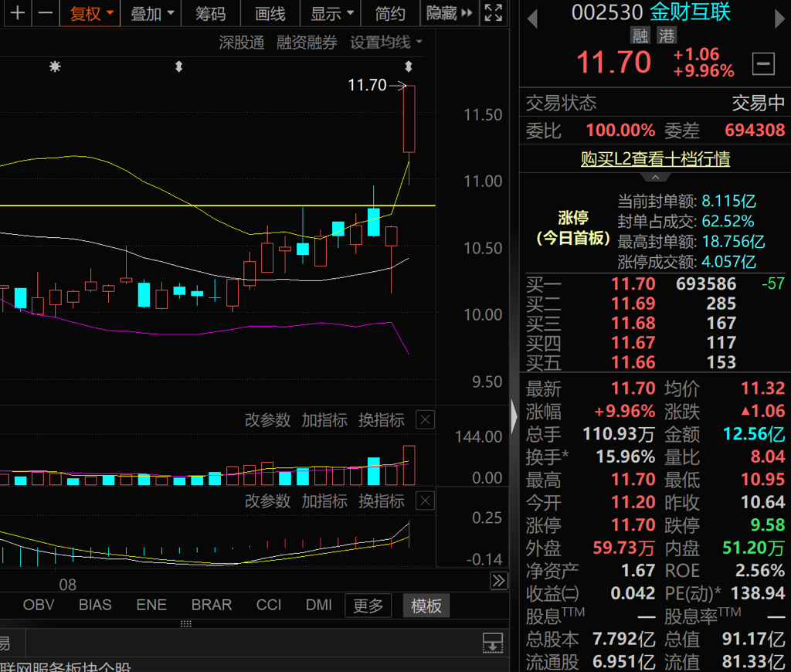791x672 pixels.
Task: Go to next stock with right arrow
Action: point(780,19)
